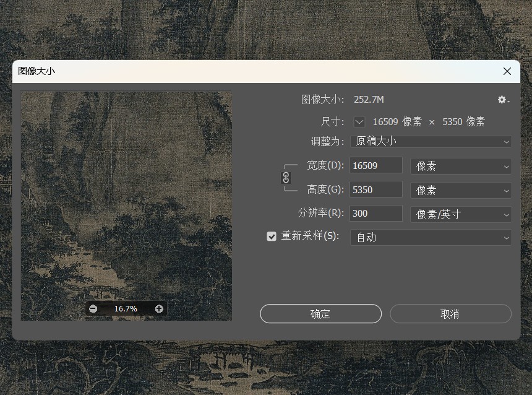The height and width of the screenshot is (395, 532).
Task: Click the 确定 button
Action: pyautogui.click(x=320, y=314)
